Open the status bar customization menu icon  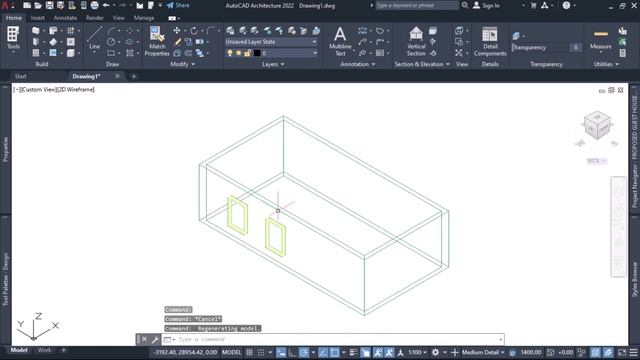point(633,352)
